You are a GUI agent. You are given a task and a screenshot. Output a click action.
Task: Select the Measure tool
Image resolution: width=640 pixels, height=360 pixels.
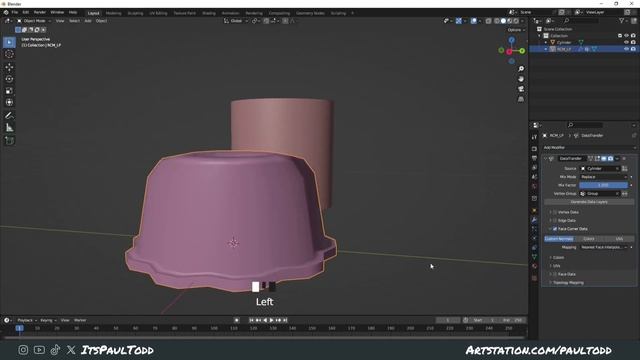(x=9, y=128)
